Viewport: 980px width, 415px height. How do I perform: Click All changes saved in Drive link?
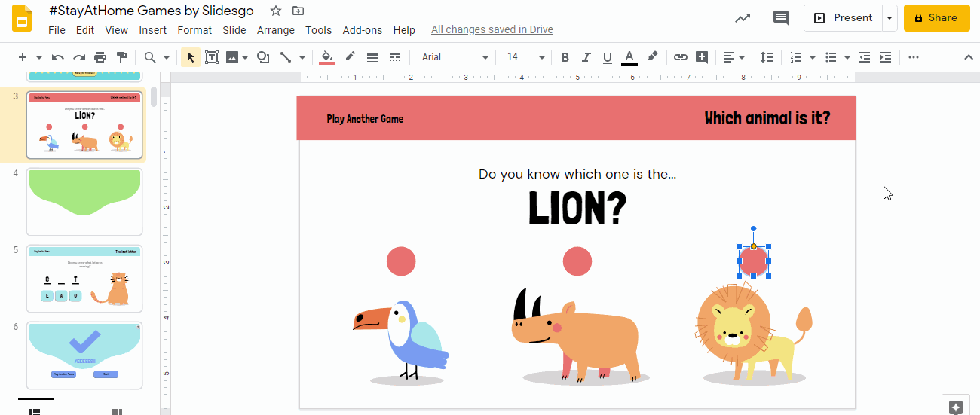coord(492,30)
